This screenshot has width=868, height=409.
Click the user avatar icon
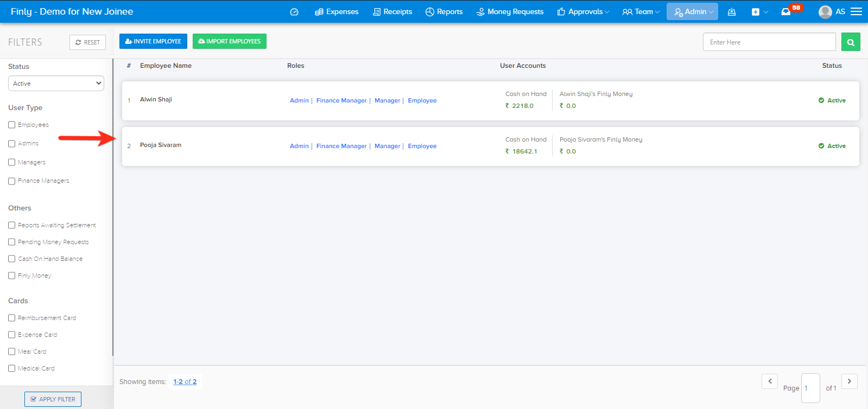point(825,12)
